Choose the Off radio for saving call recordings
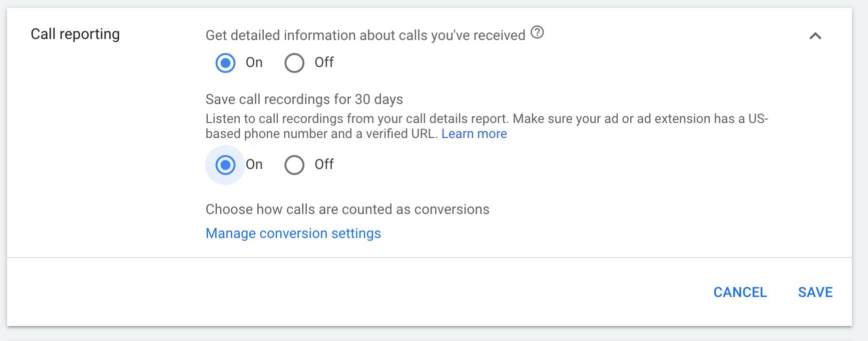Screen dimensions: 868x341 (x=294, y=165)
